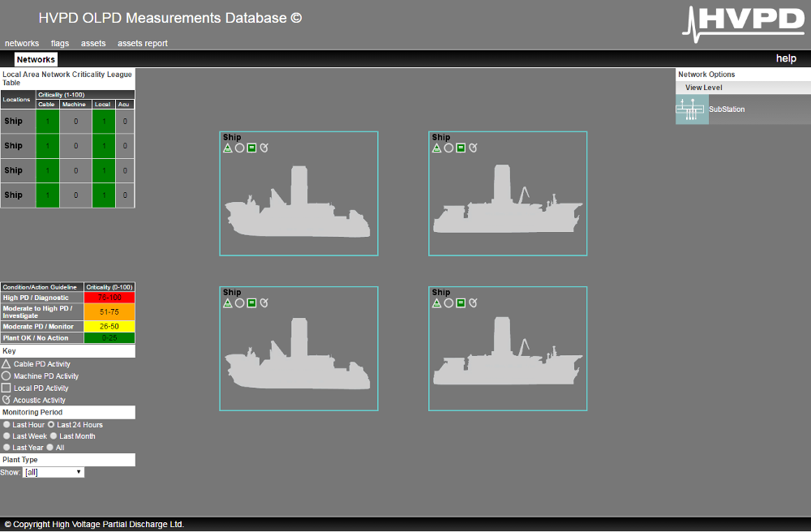Click local PD square icon on upper-right Ship card

click(x=461, y=148)
